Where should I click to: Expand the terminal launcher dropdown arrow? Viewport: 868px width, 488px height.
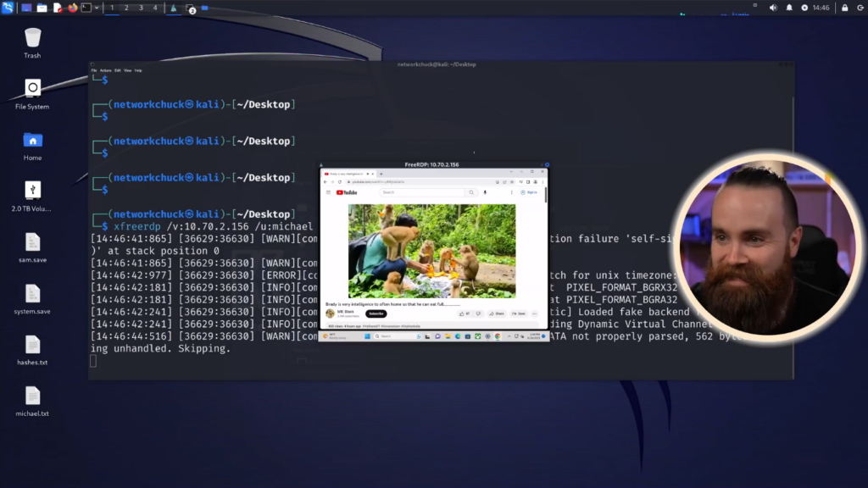[x=97, y=8]
